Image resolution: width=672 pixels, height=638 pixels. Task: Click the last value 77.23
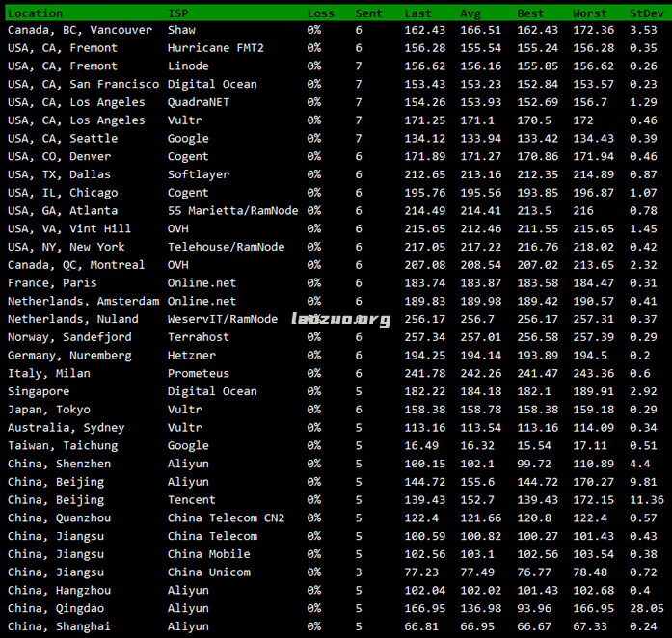(x=421, y=572)
